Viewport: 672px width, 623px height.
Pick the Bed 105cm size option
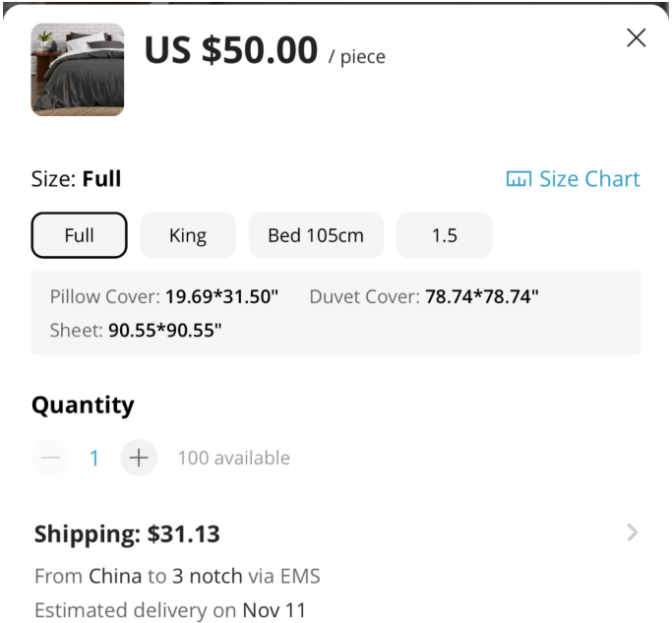coord(316,235)
